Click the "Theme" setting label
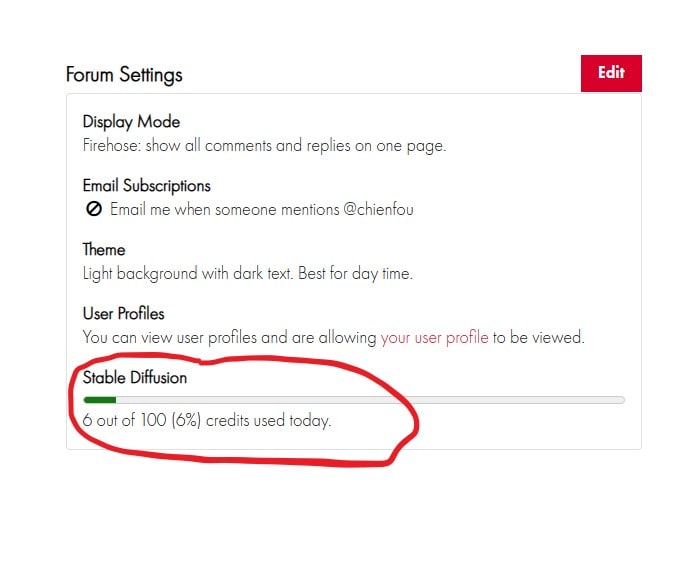Viewport: 696px width, 564px height. pos(104,250)
